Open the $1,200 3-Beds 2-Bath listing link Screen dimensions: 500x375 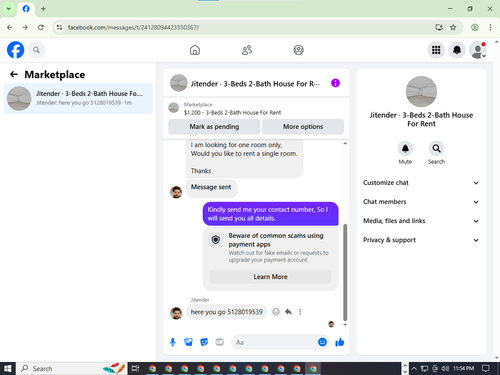[x=232, y=113]
